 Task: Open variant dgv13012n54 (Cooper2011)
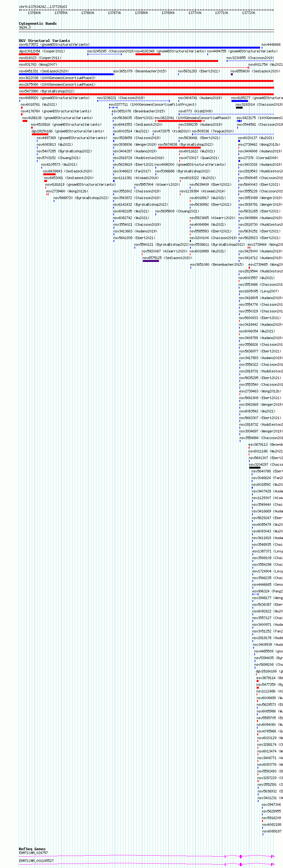point(42,51)
